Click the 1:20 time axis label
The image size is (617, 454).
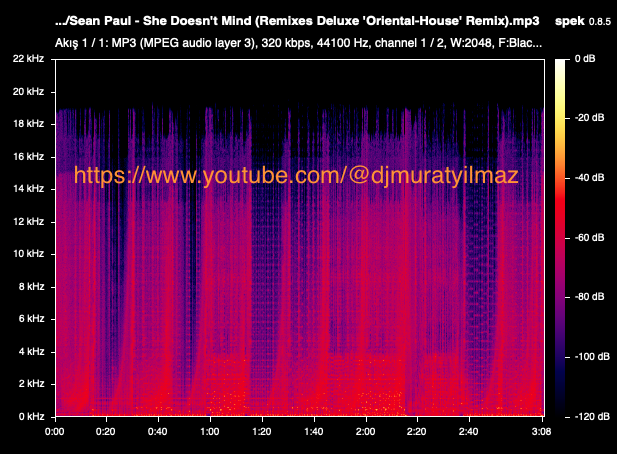coord(262,432)
